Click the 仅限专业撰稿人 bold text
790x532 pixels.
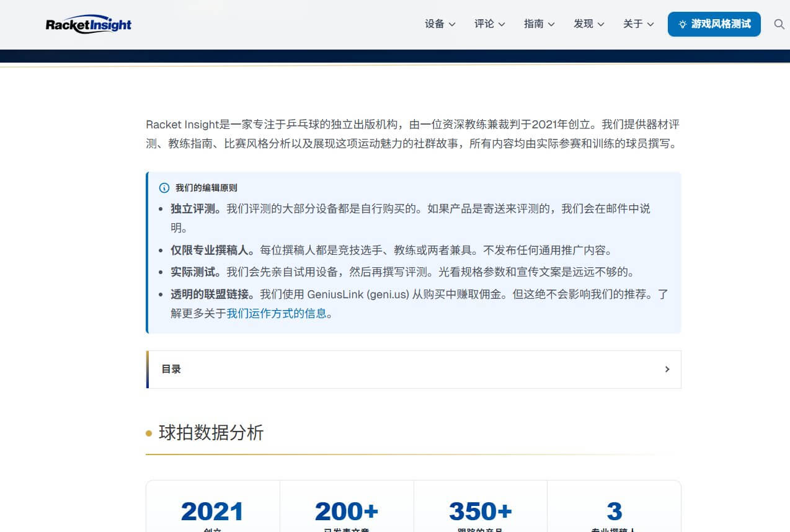213,250
